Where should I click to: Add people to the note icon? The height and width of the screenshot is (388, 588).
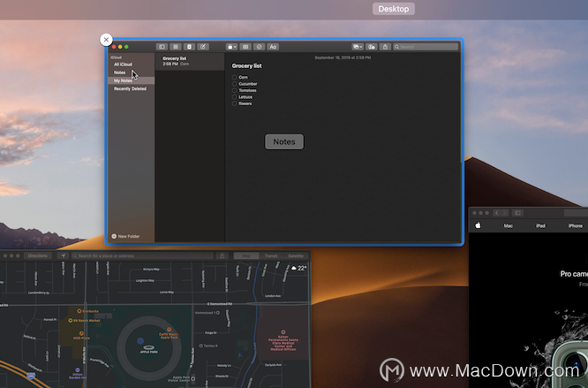371,47
